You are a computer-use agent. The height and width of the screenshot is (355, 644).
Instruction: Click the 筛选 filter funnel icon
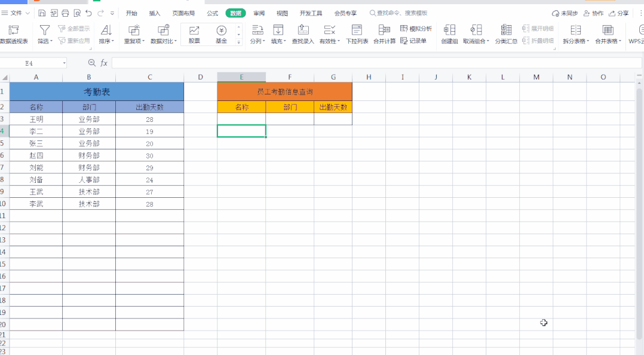(x=44, y=30)
